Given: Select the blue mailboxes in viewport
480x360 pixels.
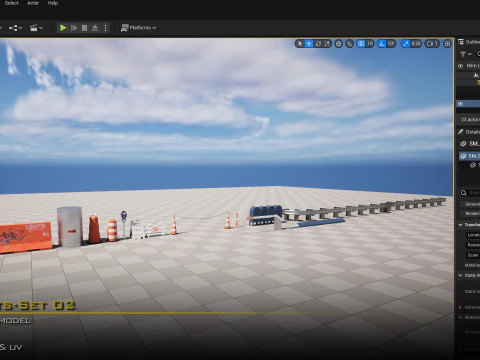Looking at the screenshot, I should click(x=266, y=214).
